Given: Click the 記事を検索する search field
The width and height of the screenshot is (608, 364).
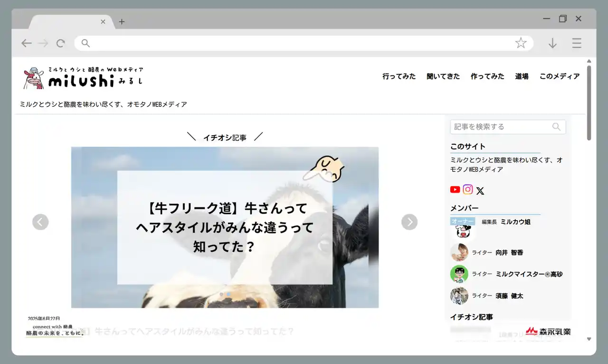Looking at the screenshot, I should (501, 127).
